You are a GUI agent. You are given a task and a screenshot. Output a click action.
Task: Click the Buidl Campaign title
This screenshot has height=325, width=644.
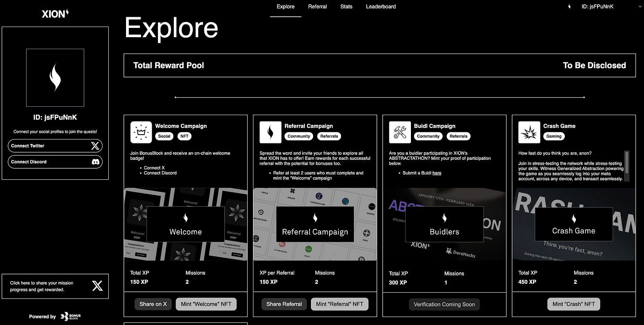(435, 126)
